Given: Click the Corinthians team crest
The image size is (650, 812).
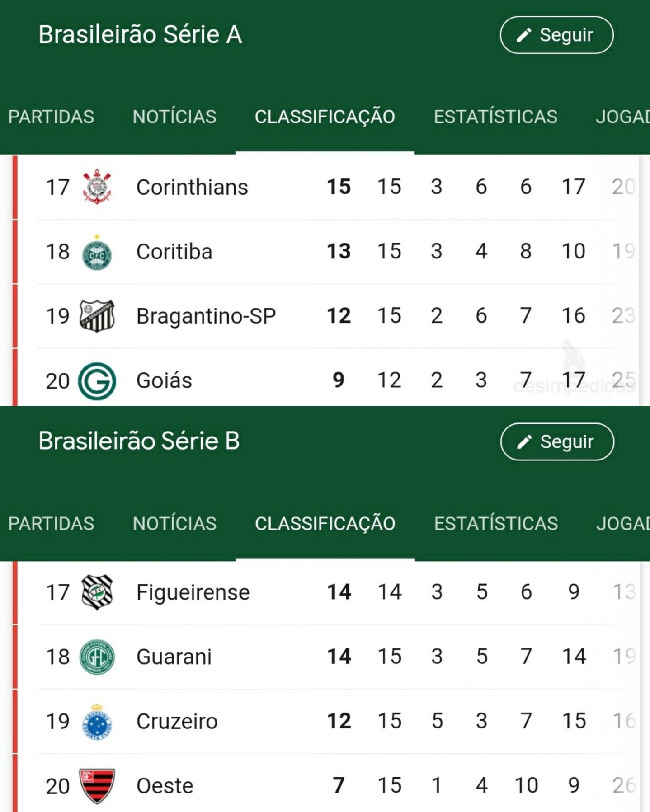Looking at the screenshot, I should [x=97, y=187].
